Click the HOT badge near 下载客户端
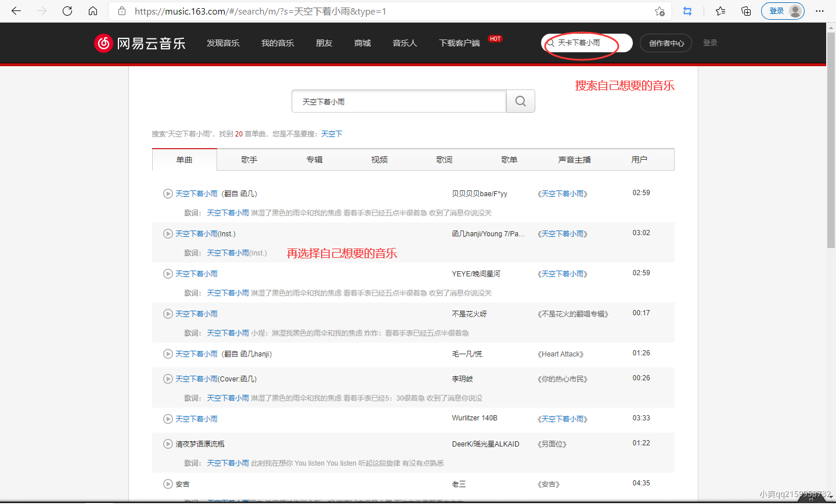Screen dimensions: 836x504 (495, 38)
